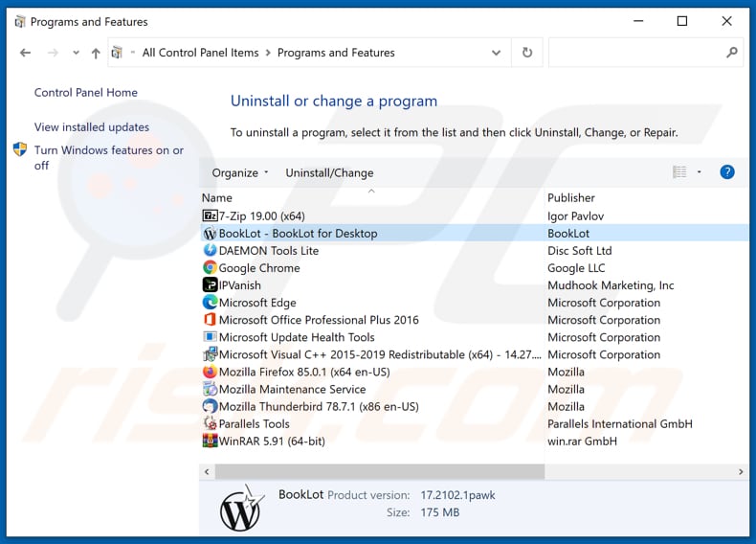Click the large BookLot icon in details pane
This screenshot has width=756, height=544.
241,509
